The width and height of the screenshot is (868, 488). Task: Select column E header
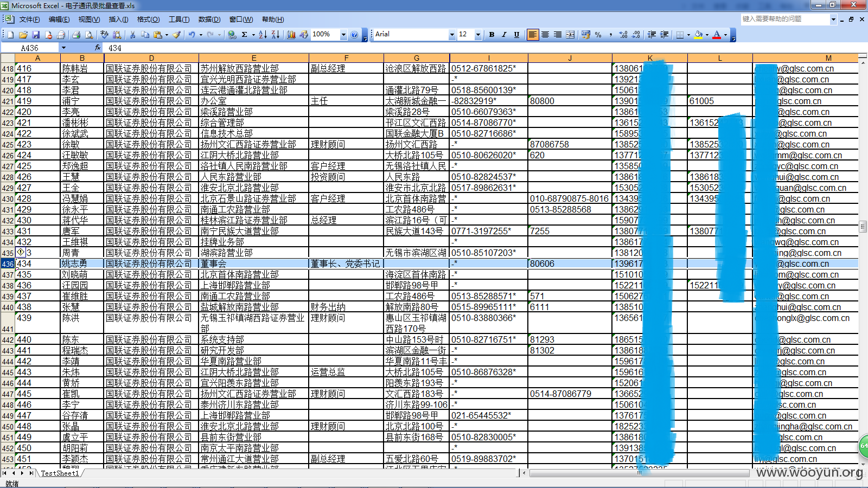[x=254, y=58]
